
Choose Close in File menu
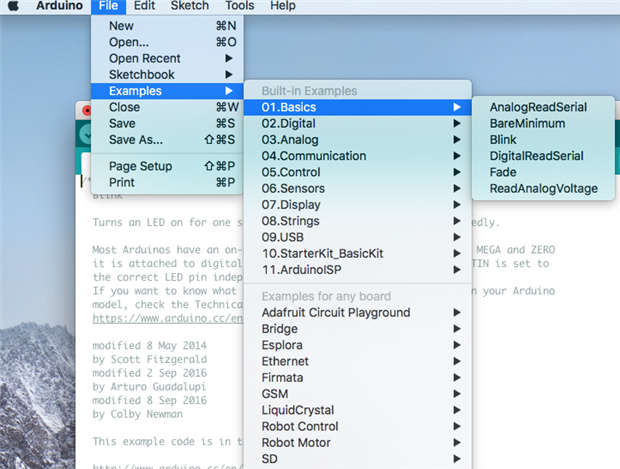pos(167,107)
